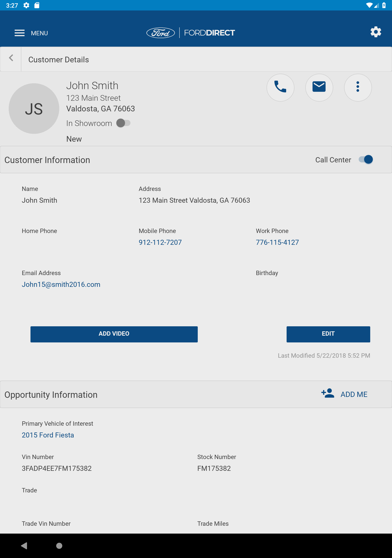Screen dimensions: 392x558
Task: Toggle the In Showroom switch
Action: coord(123,123)
